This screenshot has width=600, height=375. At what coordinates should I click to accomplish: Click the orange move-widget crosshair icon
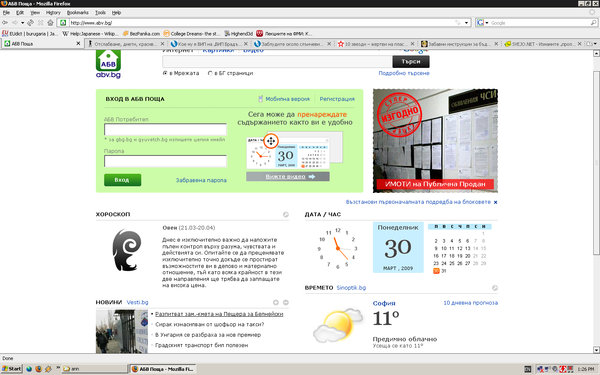271,141
